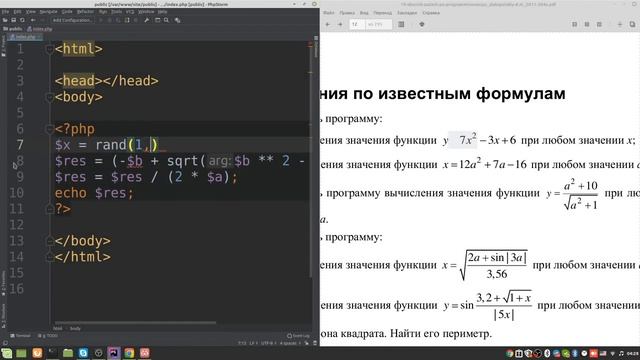The image size is (640, 360).
Task: Click the volume icon in system tray
Action: click(x=622, y=353)
